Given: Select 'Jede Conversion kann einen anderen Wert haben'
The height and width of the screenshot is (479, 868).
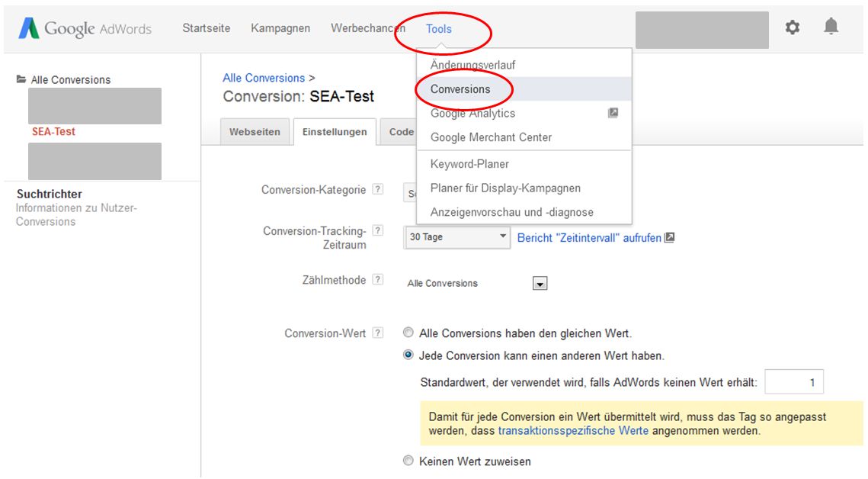Looking at the screenshot, I should (408, 354).
